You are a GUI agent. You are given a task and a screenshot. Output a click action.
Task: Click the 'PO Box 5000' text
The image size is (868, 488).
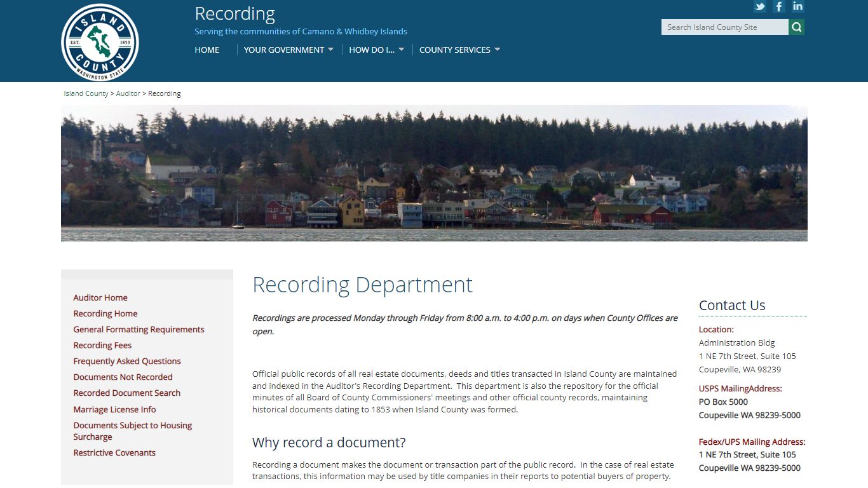point(723,402)
